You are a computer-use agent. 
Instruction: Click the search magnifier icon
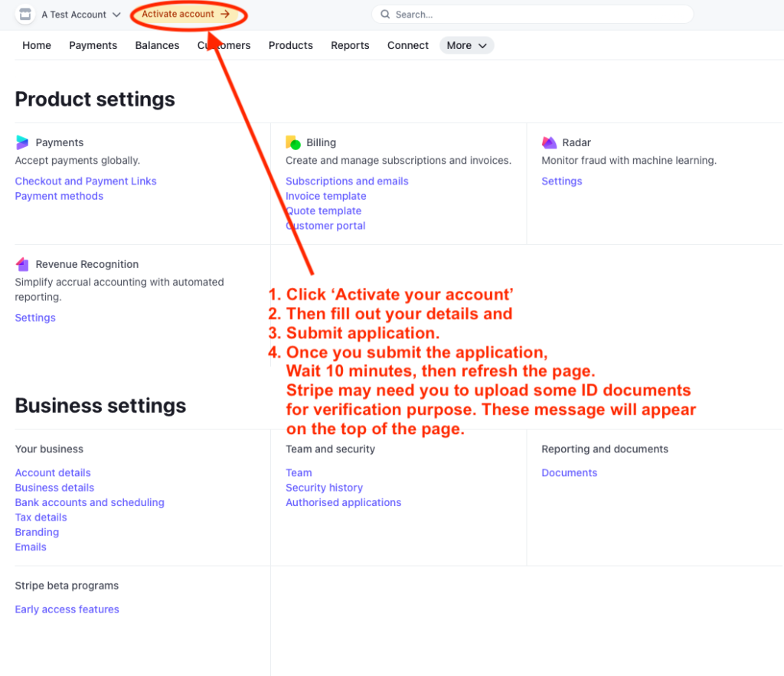point(385,15)
